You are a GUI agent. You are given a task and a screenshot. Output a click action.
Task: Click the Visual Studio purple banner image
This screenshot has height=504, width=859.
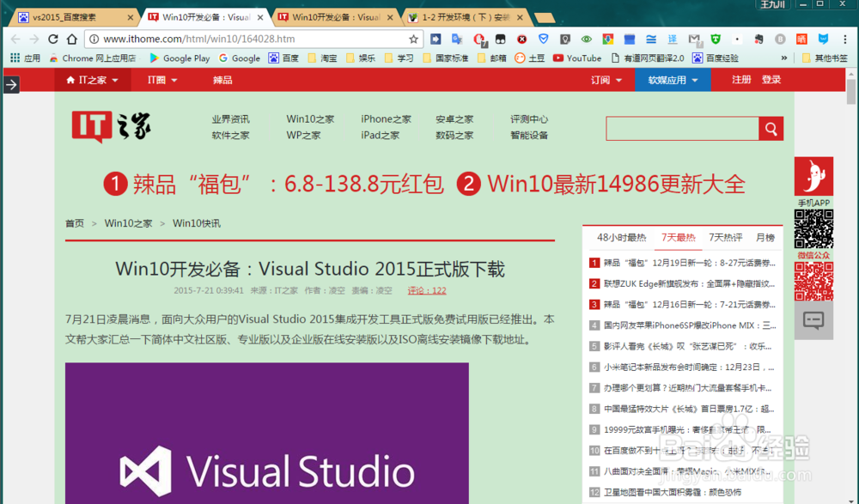267,433
